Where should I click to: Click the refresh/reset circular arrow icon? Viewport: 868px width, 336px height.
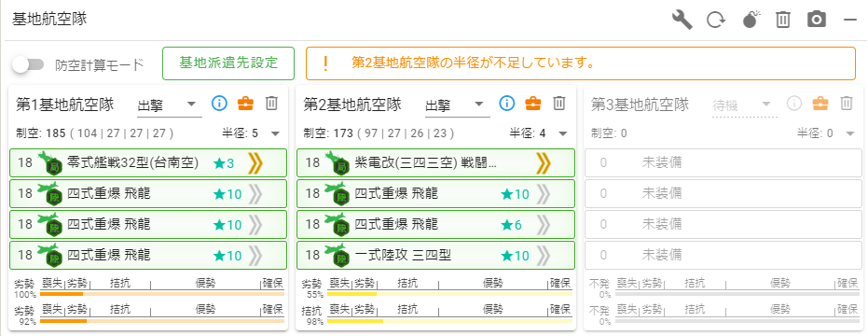716,21
